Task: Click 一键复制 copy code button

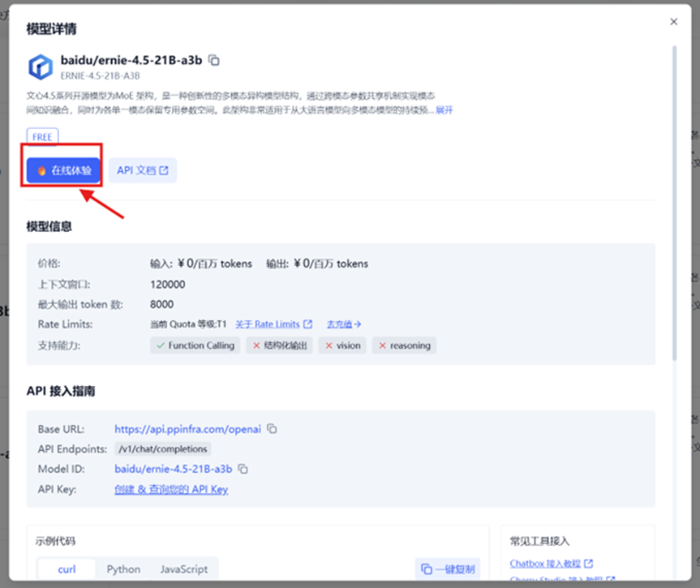Action: 447,569
